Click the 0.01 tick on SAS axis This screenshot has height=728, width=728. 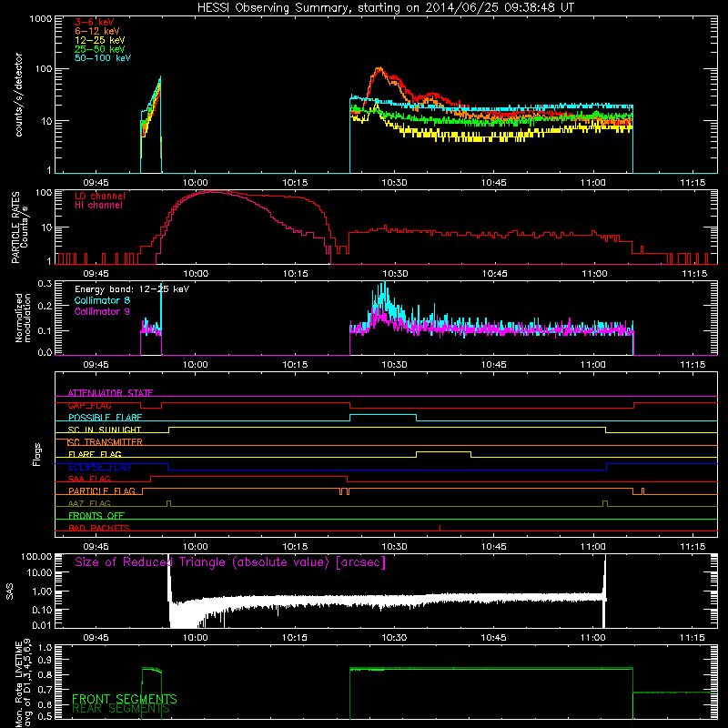pyautogui.click(x=42, y=625)
